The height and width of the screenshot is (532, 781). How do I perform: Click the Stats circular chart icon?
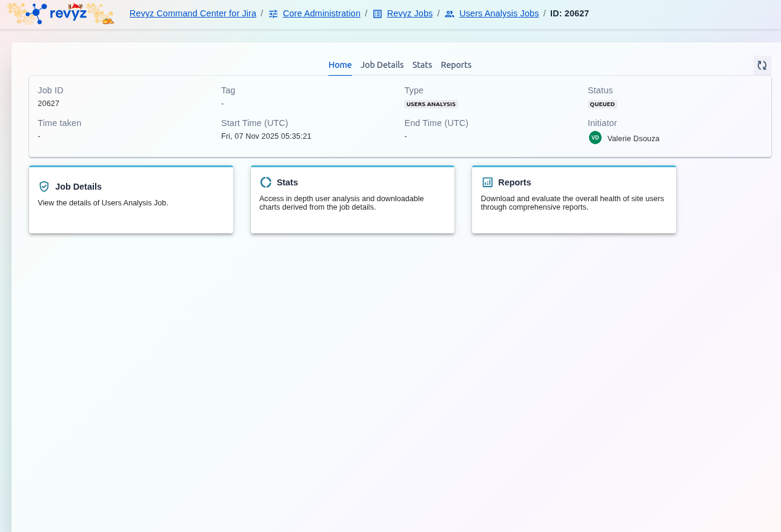[265, 182]
